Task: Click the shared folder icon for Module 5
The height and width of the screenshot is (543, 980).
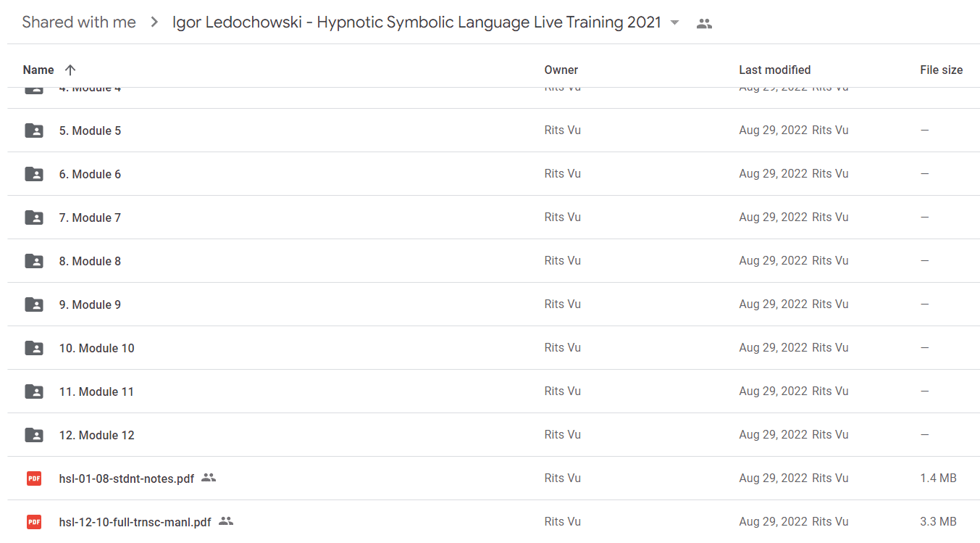Action: [x=34, y=130]
